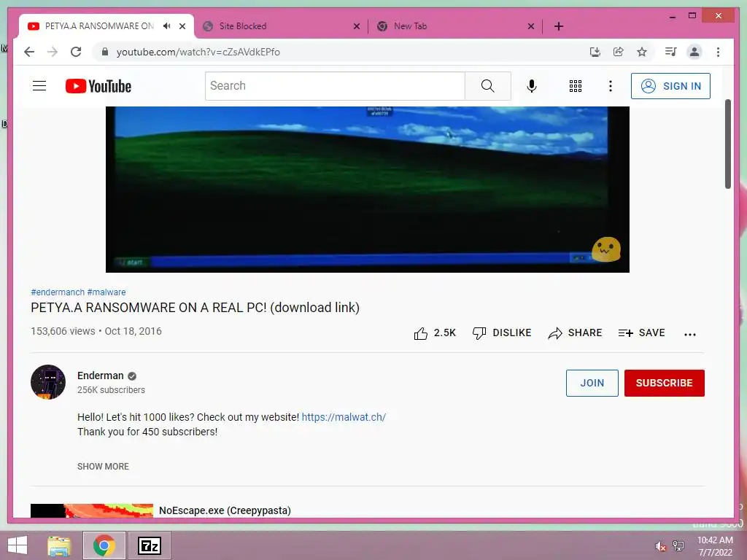The image size is (747, 560).
Task: Click the red SUBSCRIBE button
Action: click(x=664, y=383)
